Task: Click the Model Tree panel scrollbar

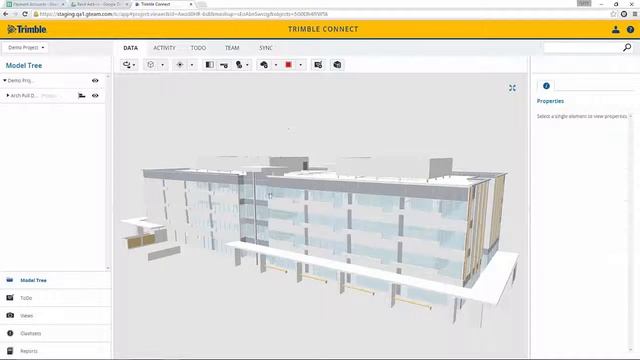Action: click(108, 171)
